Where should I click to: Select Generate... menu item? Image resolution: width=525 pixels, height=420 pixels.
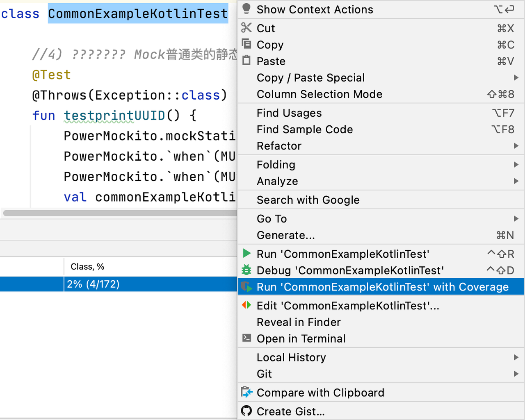pos(381,235)
